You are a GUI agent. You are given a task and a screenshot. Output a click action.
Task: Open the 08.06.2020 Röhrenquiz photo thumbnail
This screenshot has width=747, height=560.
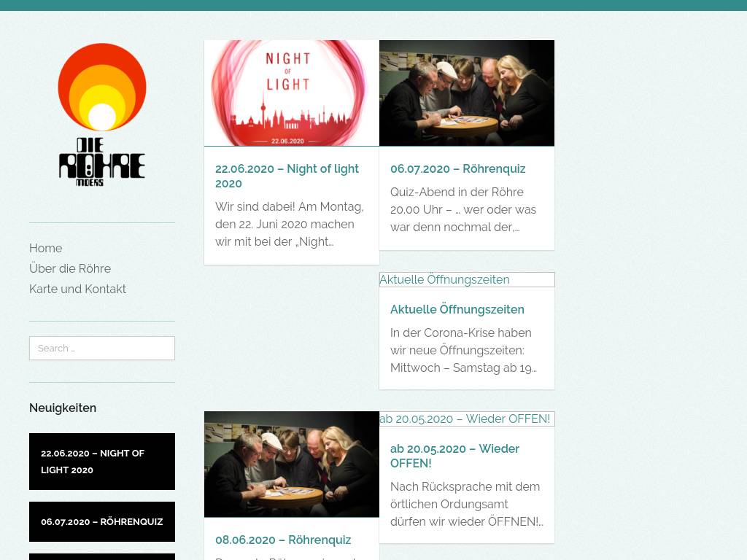pyautogui.click(x=292, y=464)
